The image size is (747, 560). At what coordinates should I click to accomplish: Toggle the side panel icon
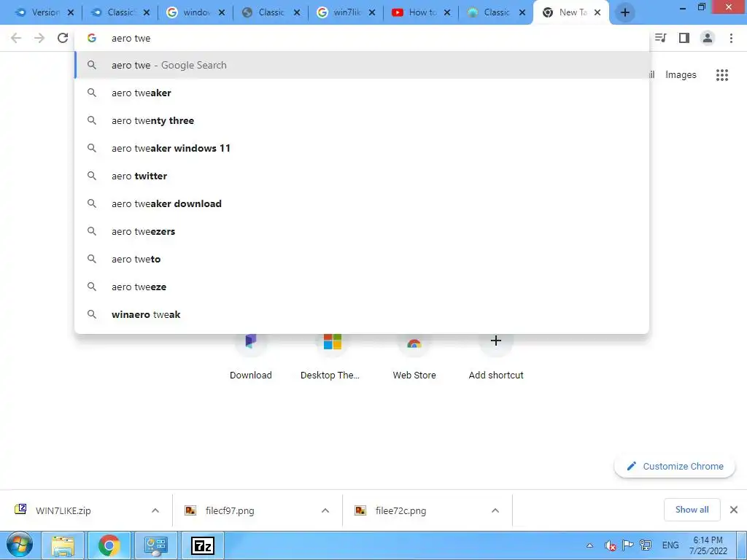pos(684,38)
